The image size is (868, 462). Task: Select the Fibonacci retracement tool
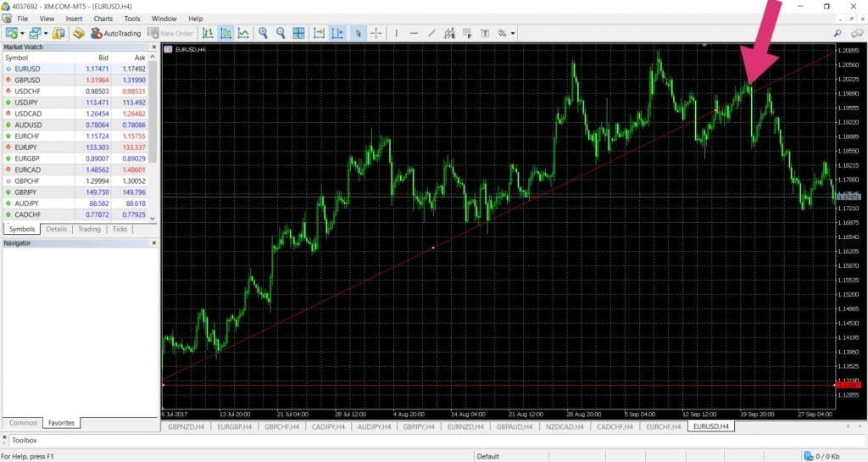coord(467,33)
